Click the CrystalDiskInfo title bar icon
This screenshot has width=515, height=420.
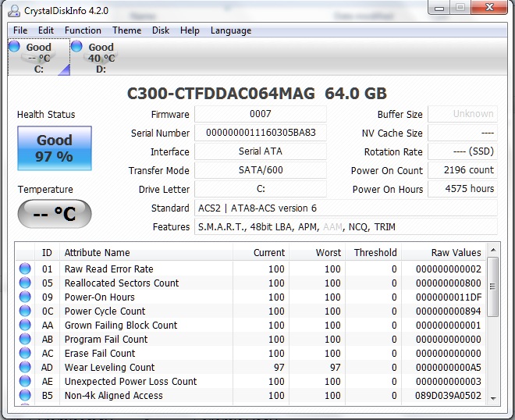14,10
